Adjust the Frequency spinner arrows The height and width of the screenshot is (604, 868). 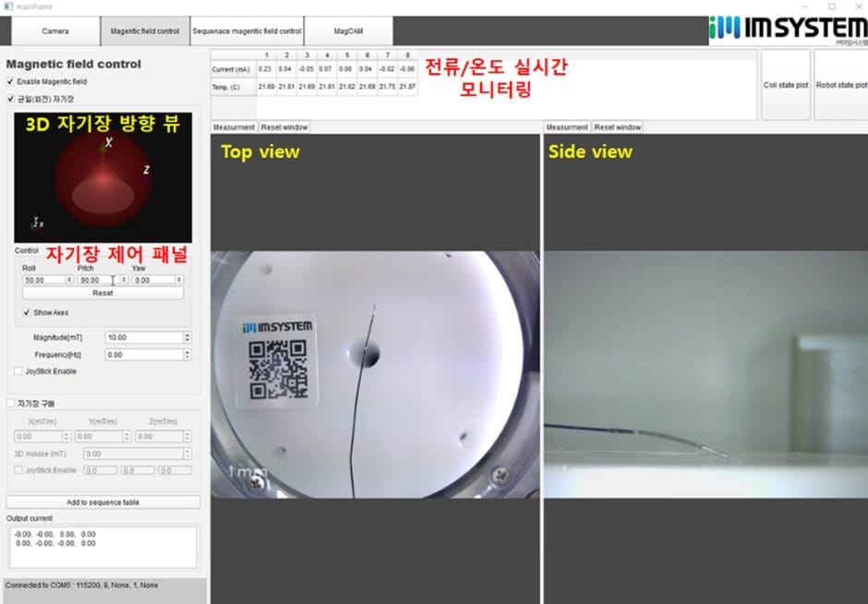(x=187, y=355)
